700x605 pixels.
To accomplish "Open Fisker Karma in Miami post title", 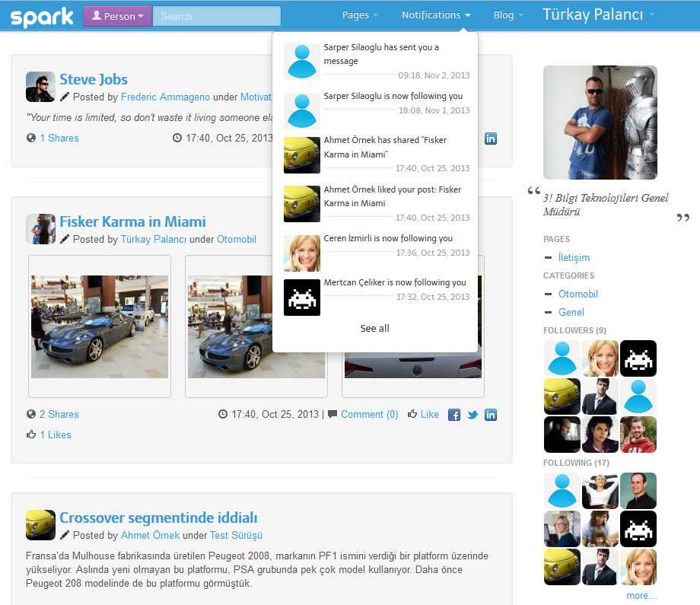I will (x=132, y=222).
